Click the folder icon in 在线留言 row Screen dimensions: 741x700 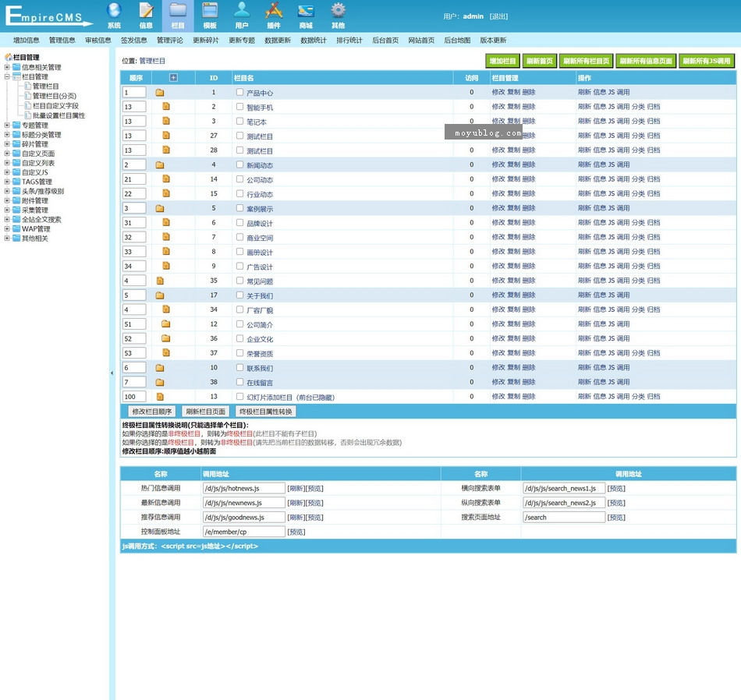click(x=160, y=382)
